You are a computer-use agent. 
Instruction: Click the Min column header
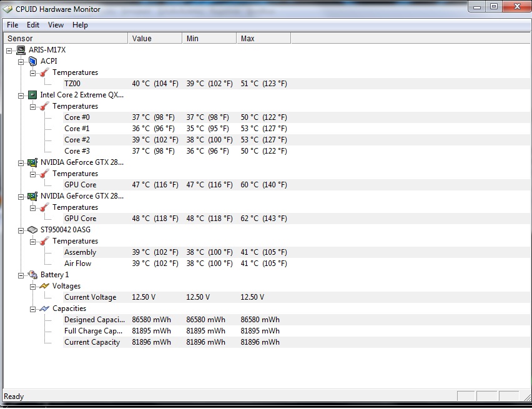coord(209,38)
